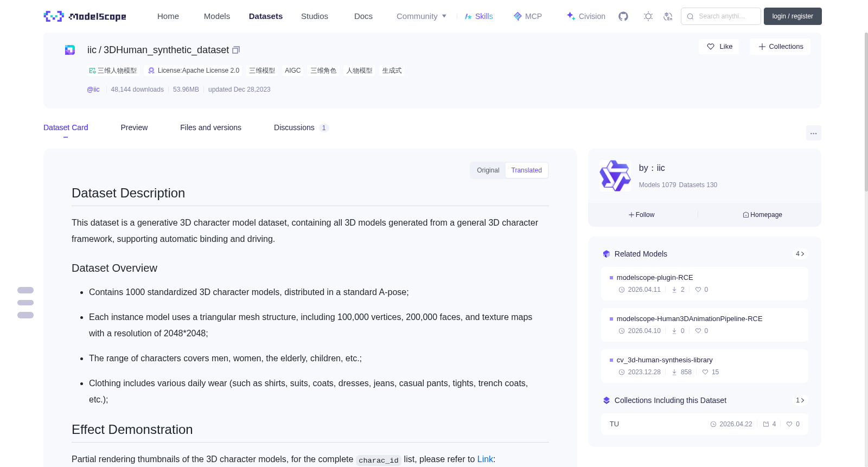Viewport: 868px width, 467px height.
Task: Open cv_3d-human-synthesis-library model
Action: tap(665, 360)
